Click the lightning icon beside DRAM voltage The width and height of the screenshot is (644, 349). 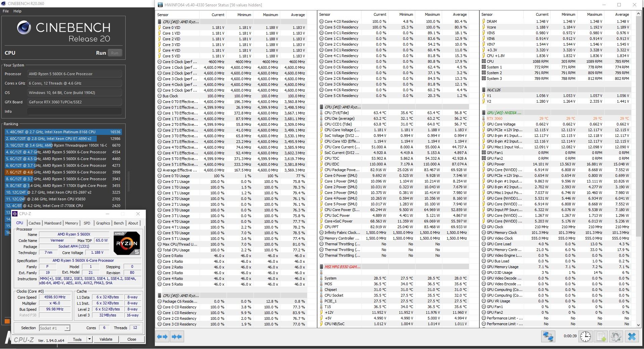(x=484, y=21)
